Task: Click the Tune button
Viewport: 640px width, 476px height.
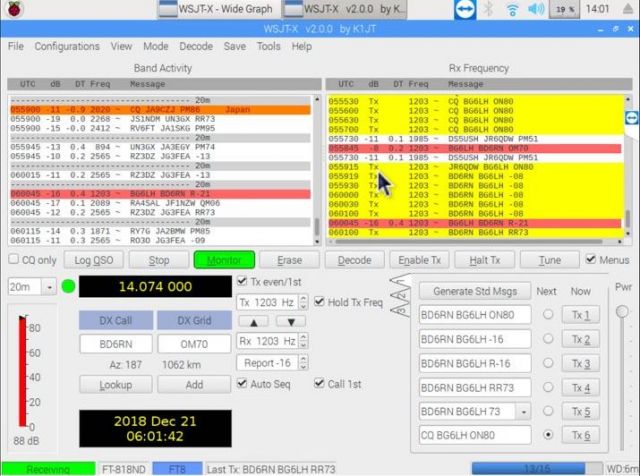Action: 549,260
